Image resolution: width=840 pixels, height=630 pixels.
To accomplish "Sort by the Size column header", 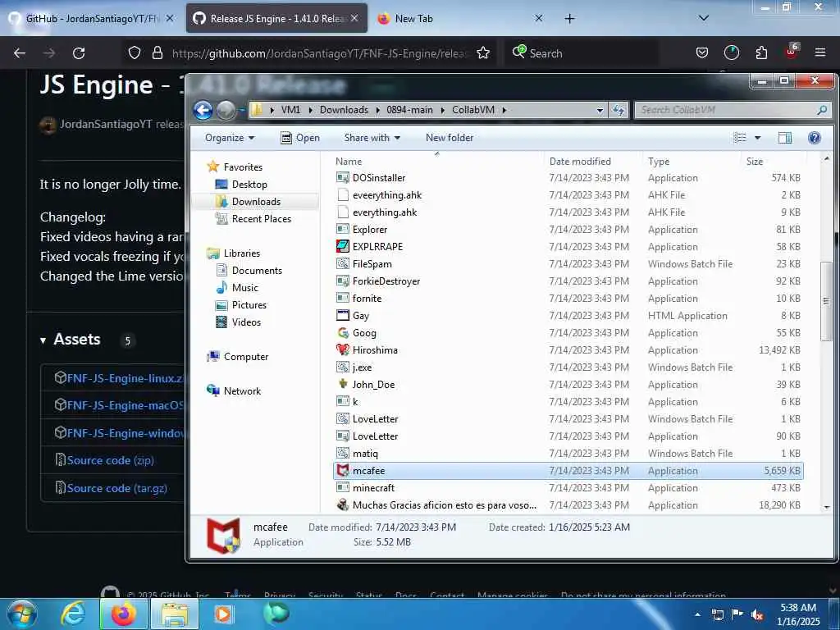I will click(x=755, y=162).
